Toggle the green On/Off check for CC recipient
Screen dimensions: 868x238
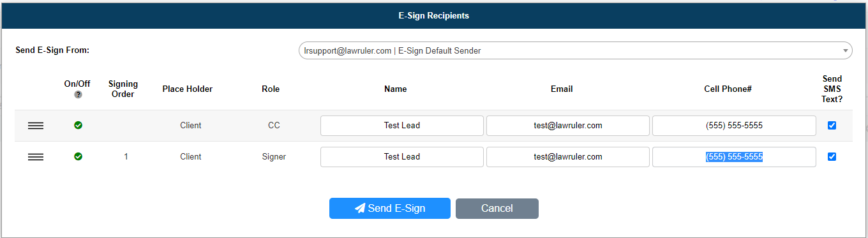point(78,126)
